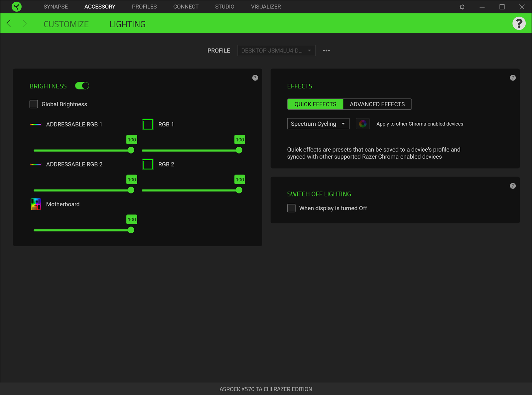Click the Effects panel help icon
The image size is (532, 395).
coord(513,78)
